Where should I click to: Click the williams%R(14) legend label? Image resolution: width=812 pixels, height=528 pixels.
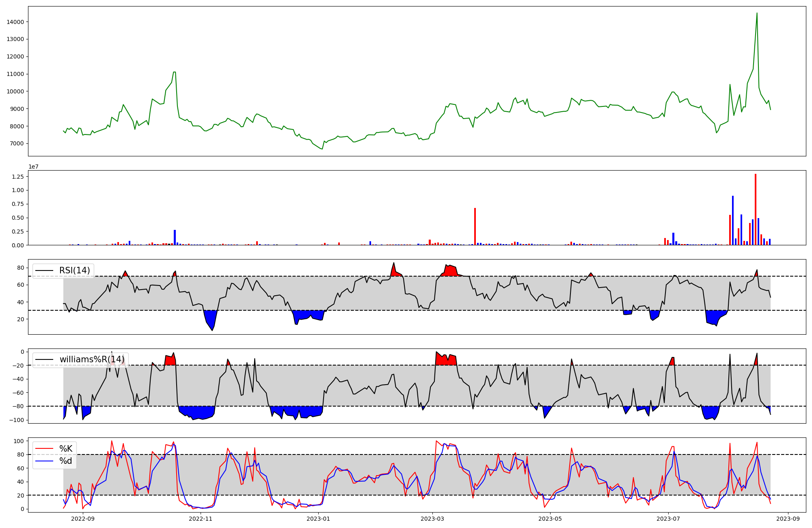click(x=92, y=359)
